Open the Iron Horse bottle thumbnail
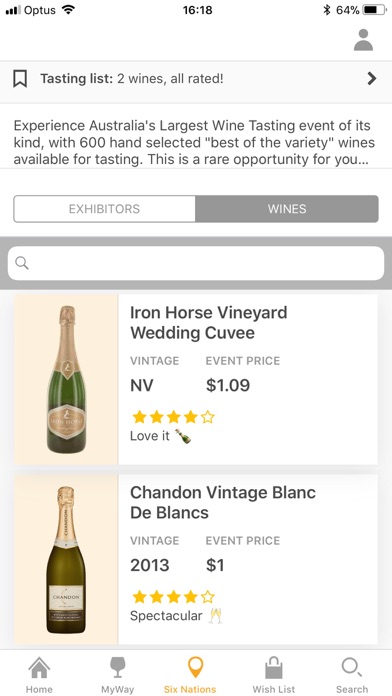The height and width of the screenshot is (696, 392). click(66, 379)
